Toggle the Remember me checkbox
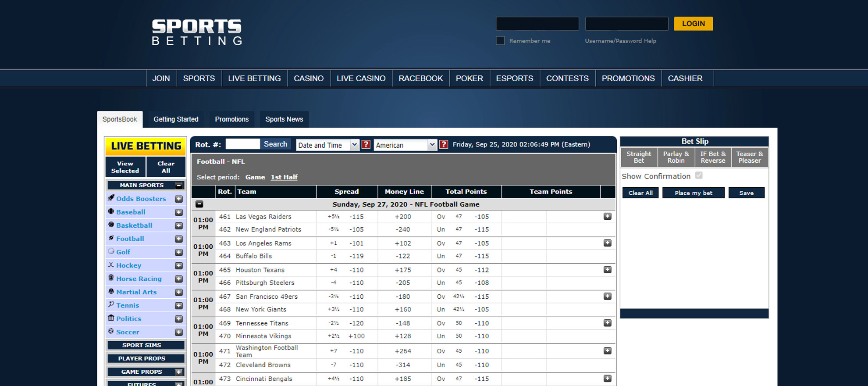Screen dimensions: 868x386 500,41
